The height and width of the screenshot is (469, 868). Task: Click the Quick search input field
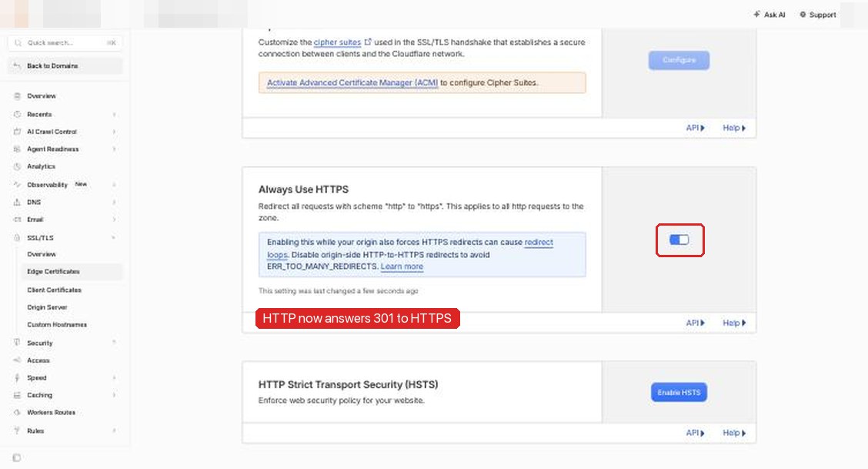[x=65, y=42]
